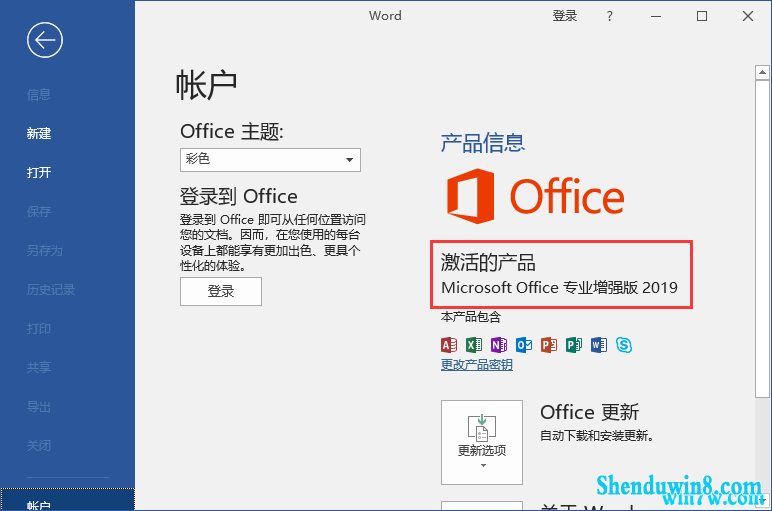Click the PowerPoint app icon
The image size is (772, 511).
click(549, 345)
